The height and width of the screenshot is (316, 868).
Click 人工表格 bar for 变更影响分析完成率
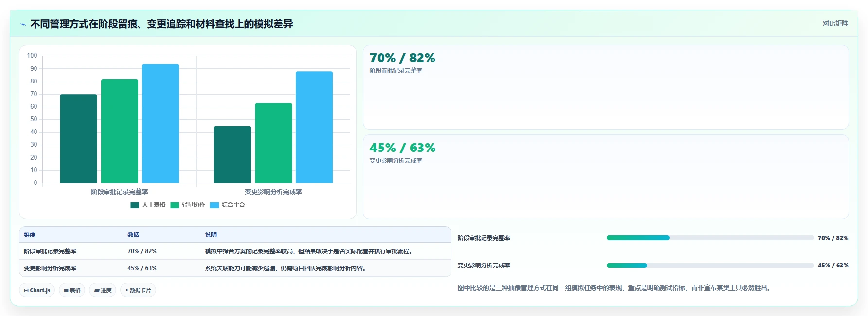point(232,154)
